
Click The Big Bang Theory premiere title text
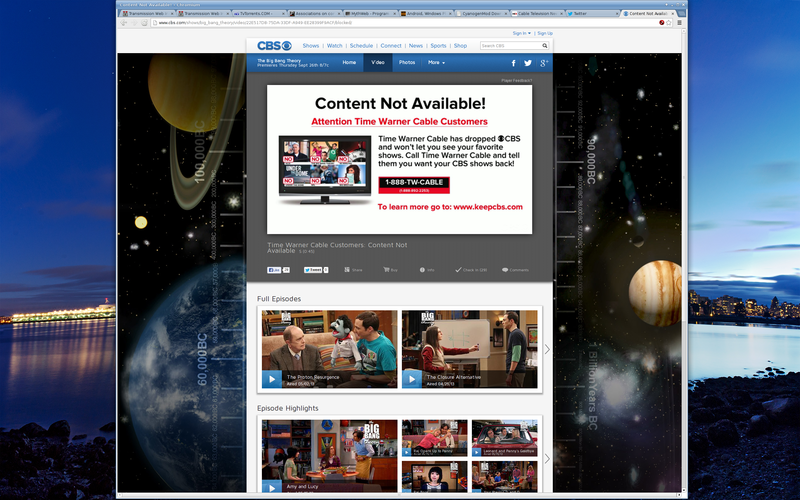(x=293, y=63)
